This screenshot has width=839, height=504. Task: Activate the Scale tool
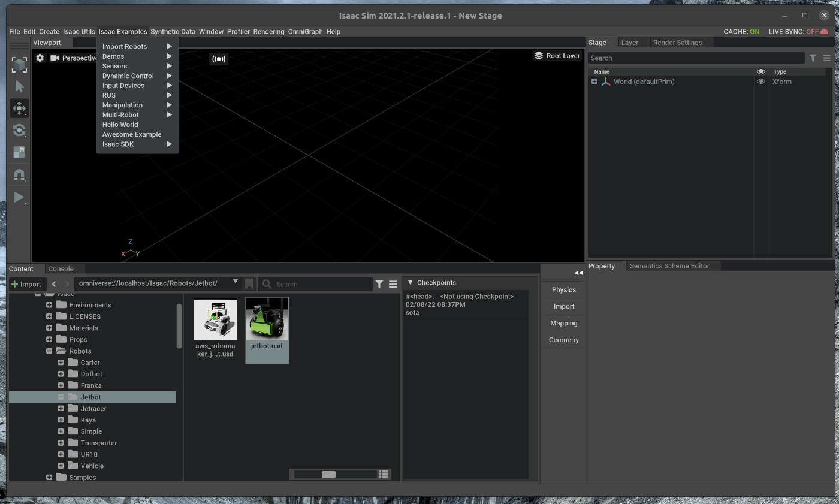pyautogui.click(x=19, y=152)
